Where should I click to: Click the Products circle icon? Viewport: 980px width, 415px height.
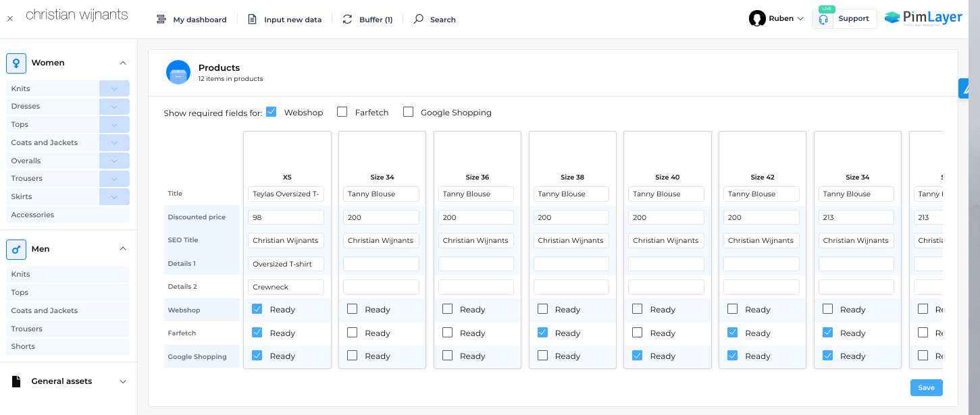[178, 72]
